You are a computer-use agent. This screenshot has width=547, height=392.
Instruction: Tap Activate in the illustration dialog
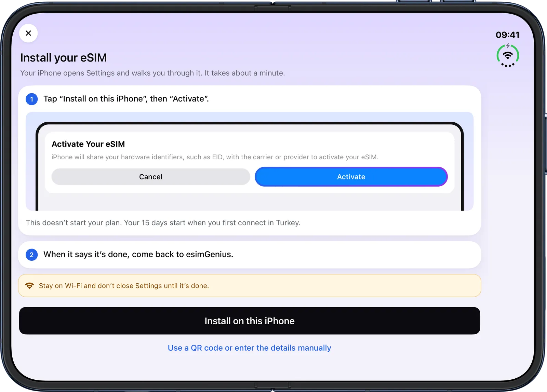pyautogui.click(x=351, y=177)
